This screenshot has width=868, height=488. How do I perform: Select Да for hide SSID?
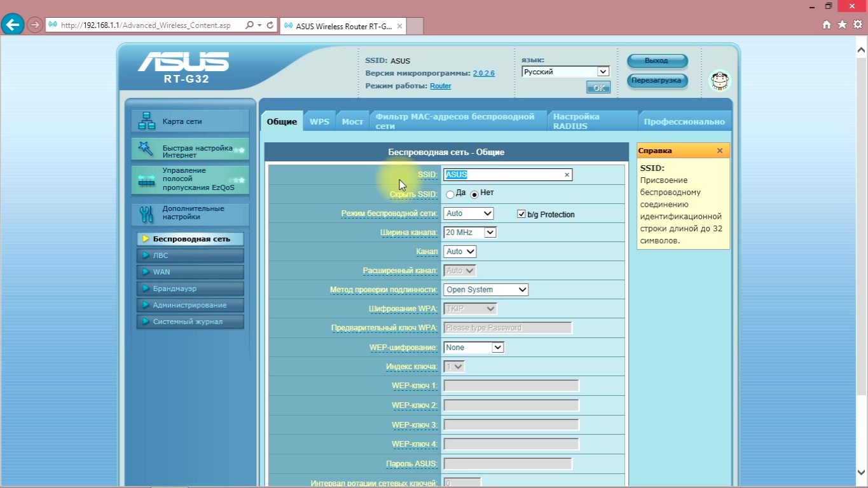[x=450, y=194]
